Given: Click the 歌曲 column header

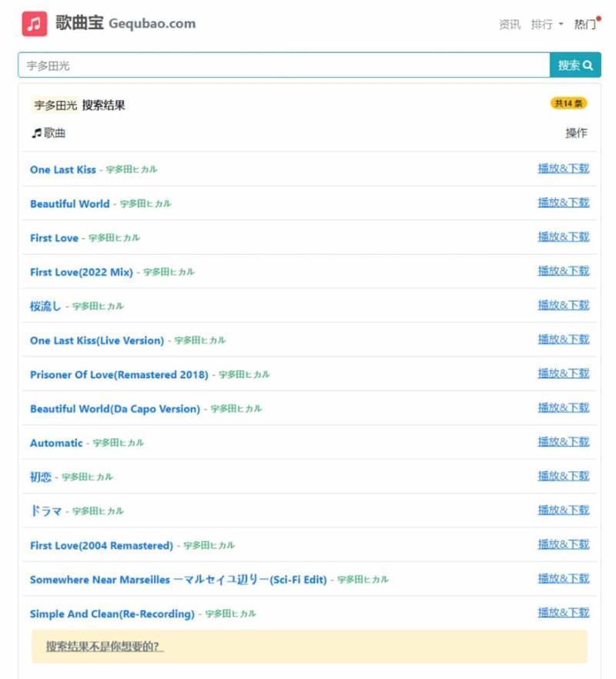Looking at the screenshot, I should 49,133.
